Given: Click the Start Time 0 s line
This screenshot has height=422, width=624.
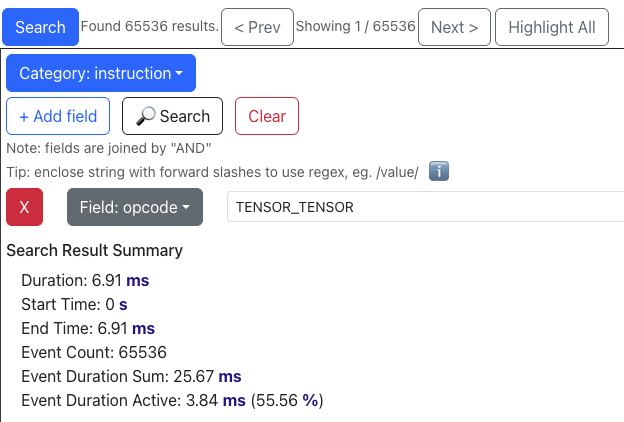Looking at the screenshot, I should 75,304.
